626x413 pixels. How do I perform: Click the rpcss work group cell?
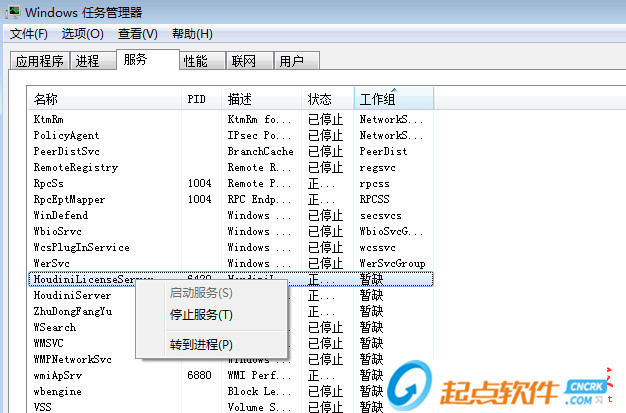coord(374,184)
